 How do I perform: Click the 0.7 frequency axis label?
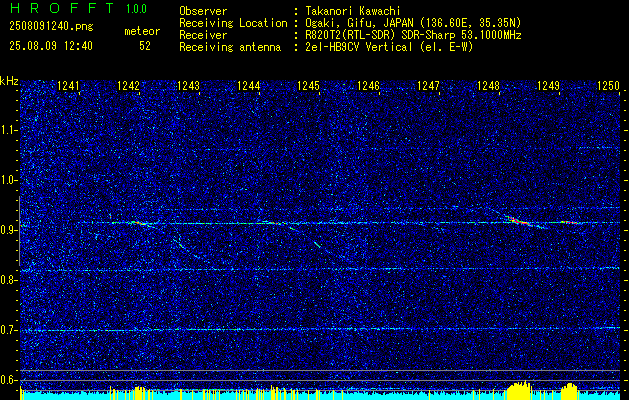pos(9,330)
